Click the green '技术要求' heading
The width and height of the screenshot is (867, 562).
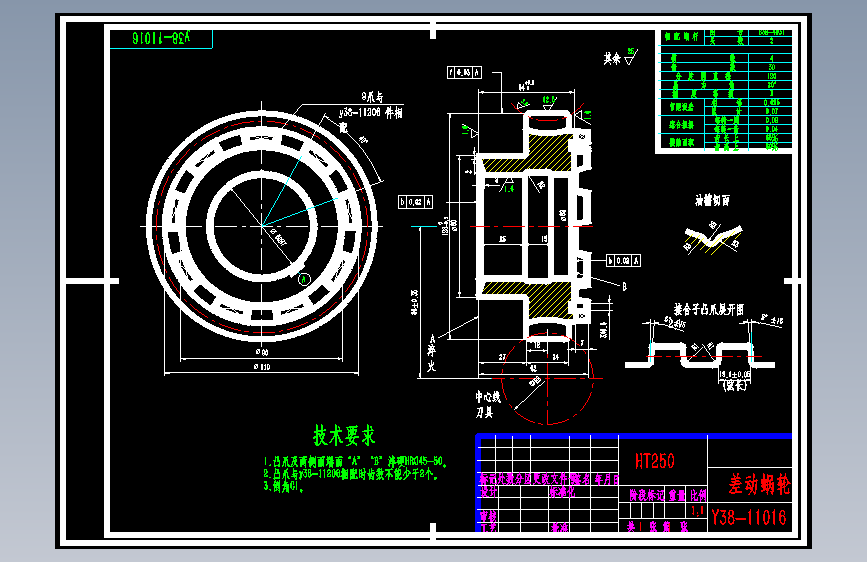(344, 435)
